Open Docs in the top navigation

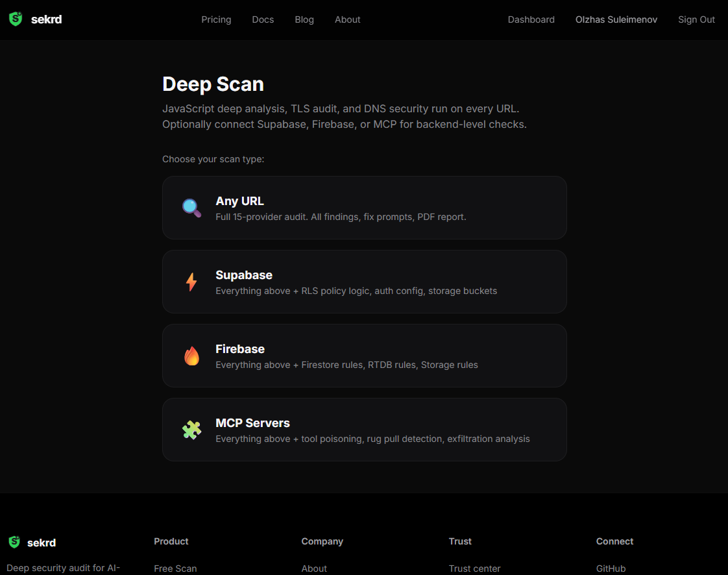(x=263, y=19)
